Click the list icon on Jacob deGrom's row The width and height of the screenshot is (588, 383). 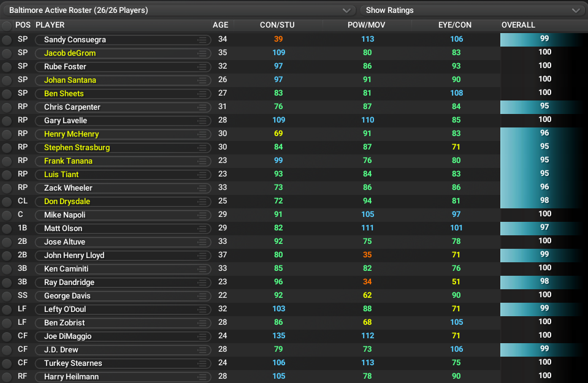coord(202,53)
